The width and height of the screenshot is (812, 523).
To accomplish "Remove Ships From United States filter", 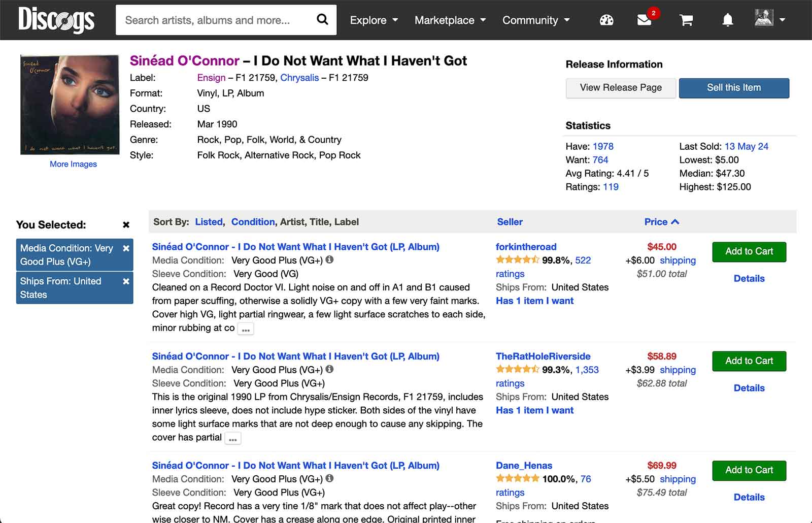I will [x=126, y=281].
